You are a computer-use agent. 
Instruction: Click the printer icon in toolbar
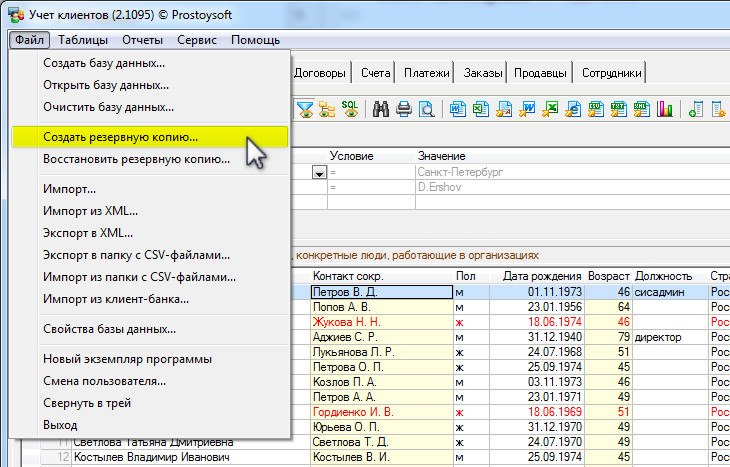tap(404, 109)
